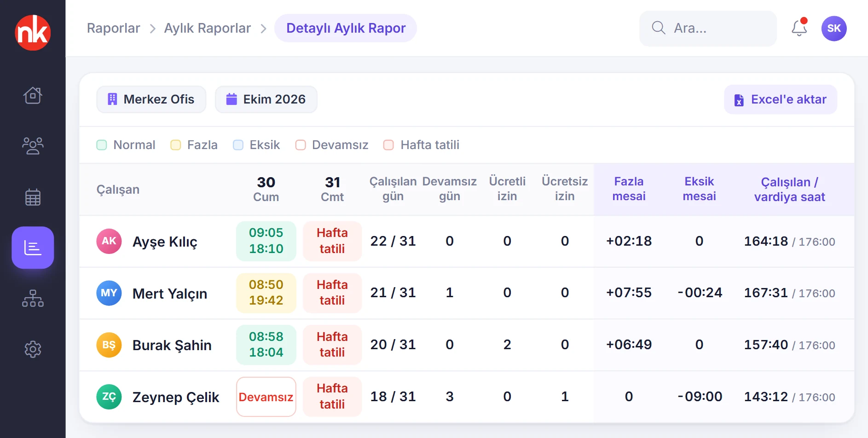Open the Merkez Ofis branch selector
Screen dimensions: 868x438
[x=151, y=99]
